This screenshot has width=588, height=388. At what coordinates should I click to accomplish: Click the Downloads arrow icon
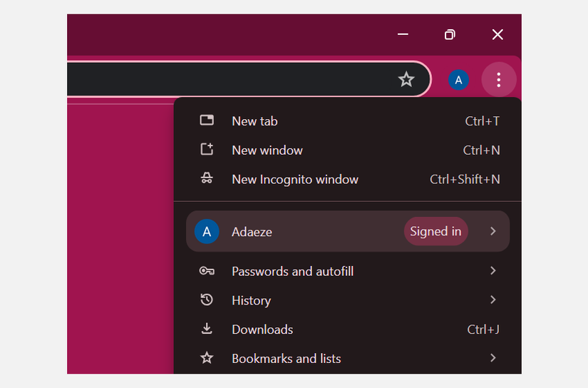[207, 329]
